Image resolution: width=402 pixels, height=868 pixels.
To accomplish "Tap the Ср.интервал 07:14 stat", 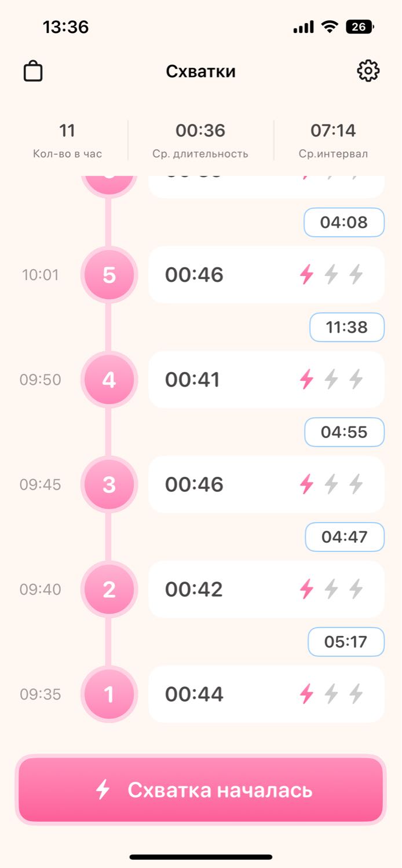I will pos(333,141).
